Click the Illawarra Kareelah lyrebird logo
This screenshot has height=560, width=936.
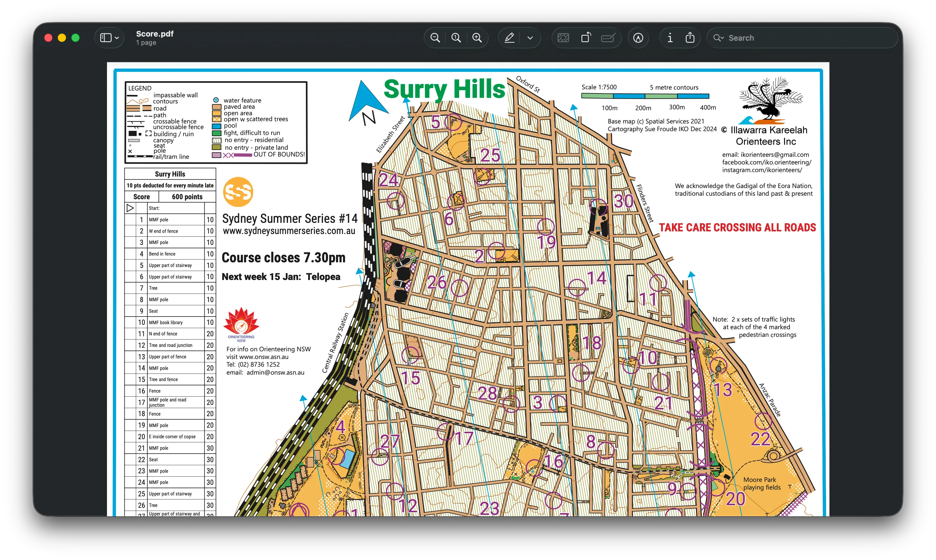pos(771,101)
